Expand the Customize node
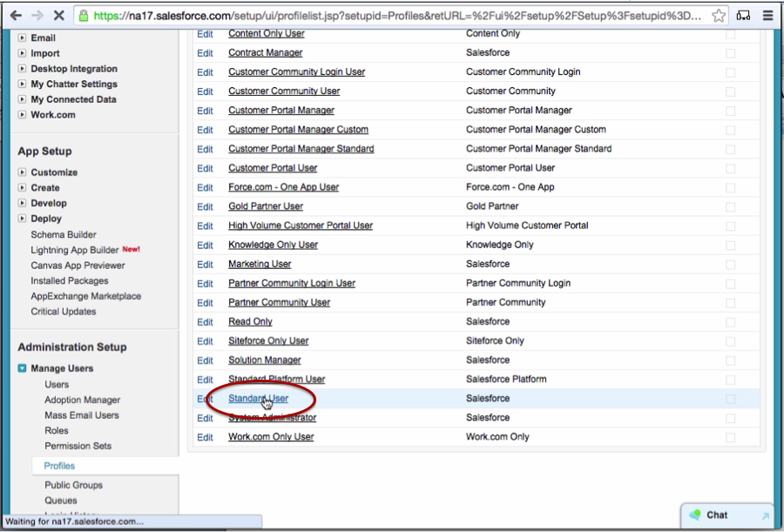Image resolution: width=784 pixels, height=532 pixels. 22,172
